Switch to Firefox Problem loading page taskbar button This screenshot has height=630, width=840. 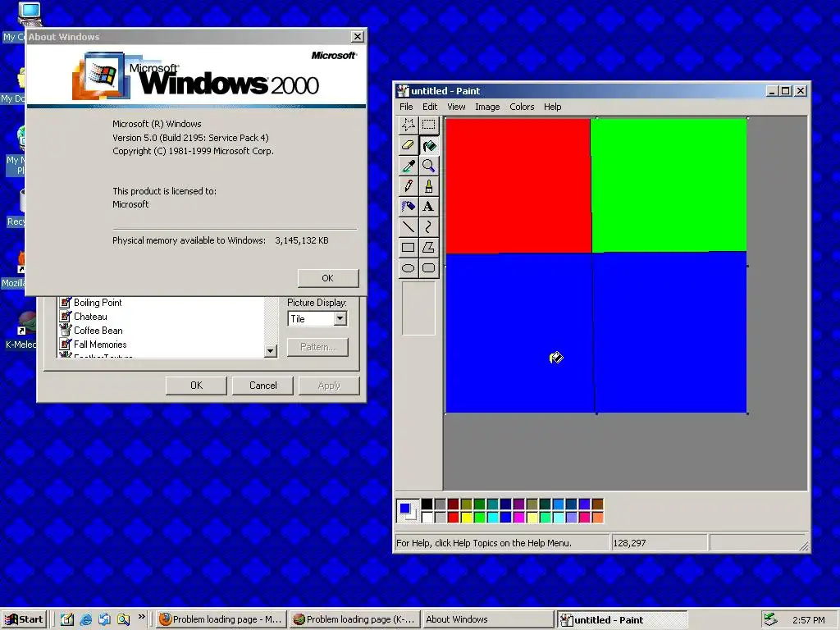point(221,619)
